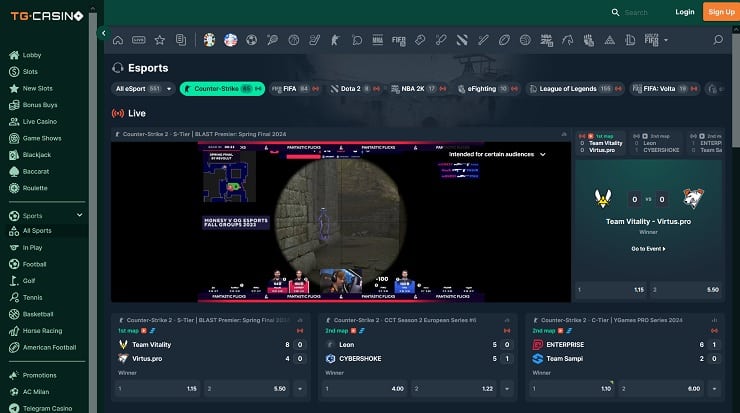Open In Play in sidebar
The image size is (740, 413).
(32, 248)
